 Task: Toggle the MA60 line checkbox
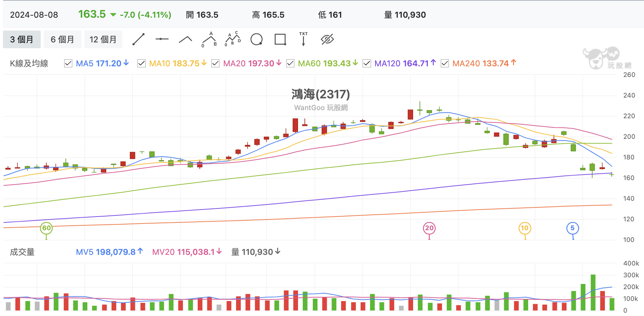[x=290, y=63]
